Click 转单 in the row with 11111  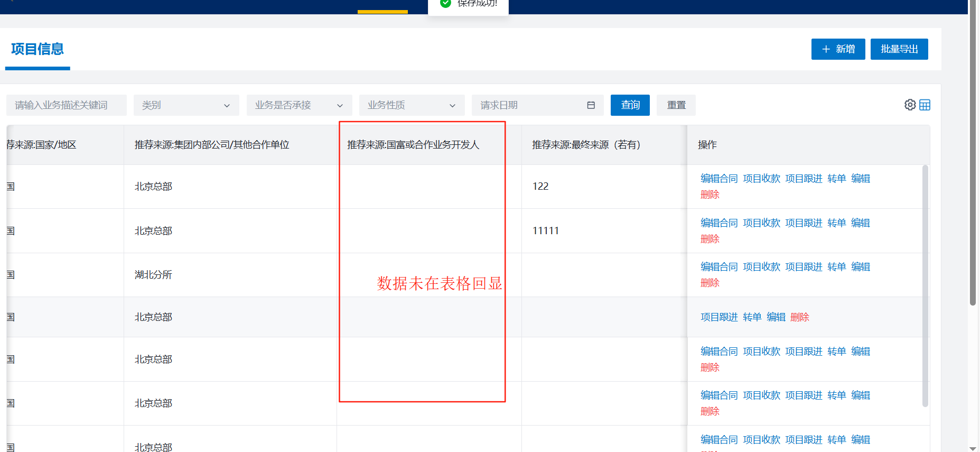837,223
